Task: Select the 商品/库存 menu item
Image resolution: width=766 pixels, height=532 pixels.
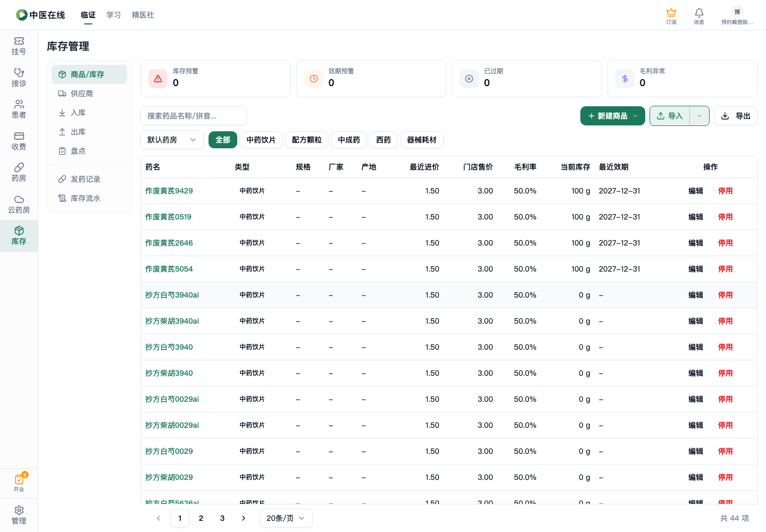Action: pos(89,74)
